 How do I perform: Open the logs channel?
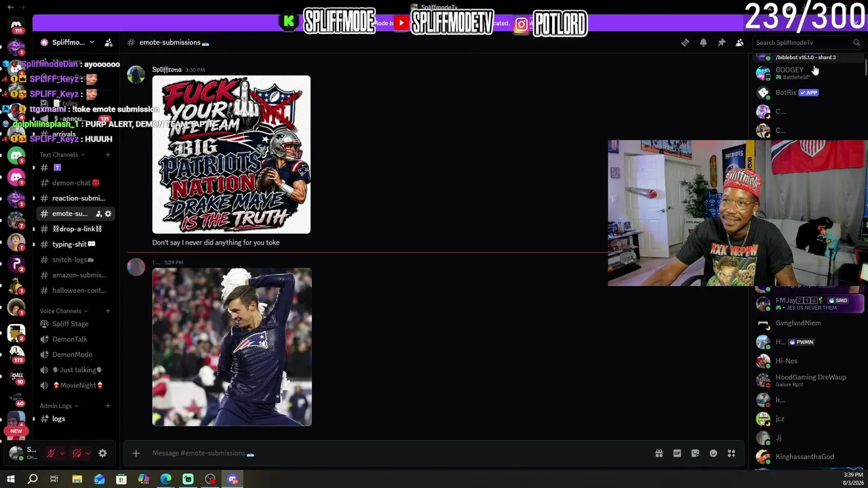click(75, 419)
